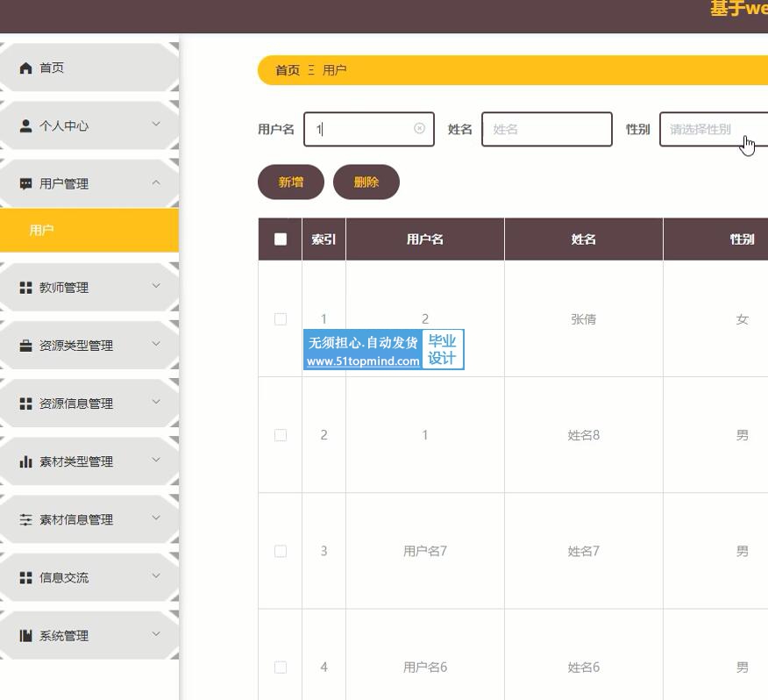Expand the 资源类型管理 chevron

pyautogui.click(x=156, y=344)
